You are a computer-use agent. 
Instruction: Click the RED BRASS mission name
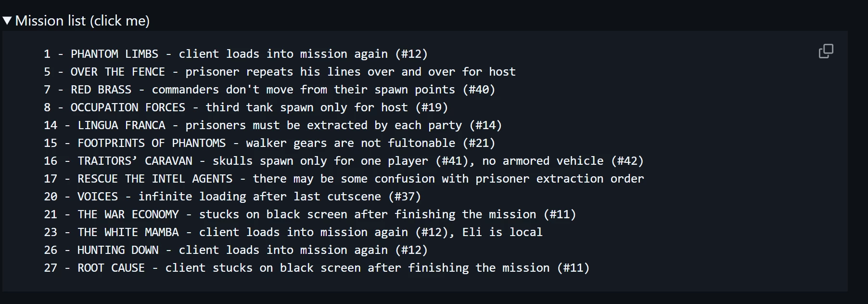[101, 90]
